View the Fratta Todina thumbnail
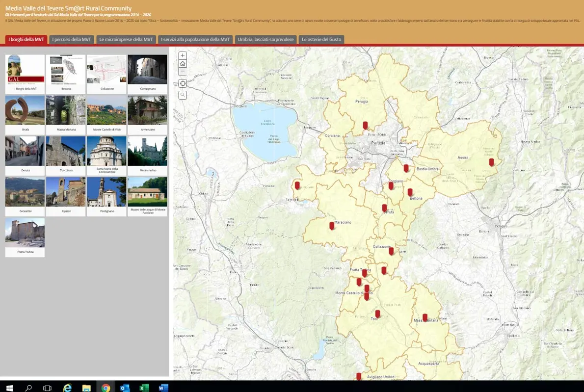Screen dimensions: 584x392 tap(25, 233)
